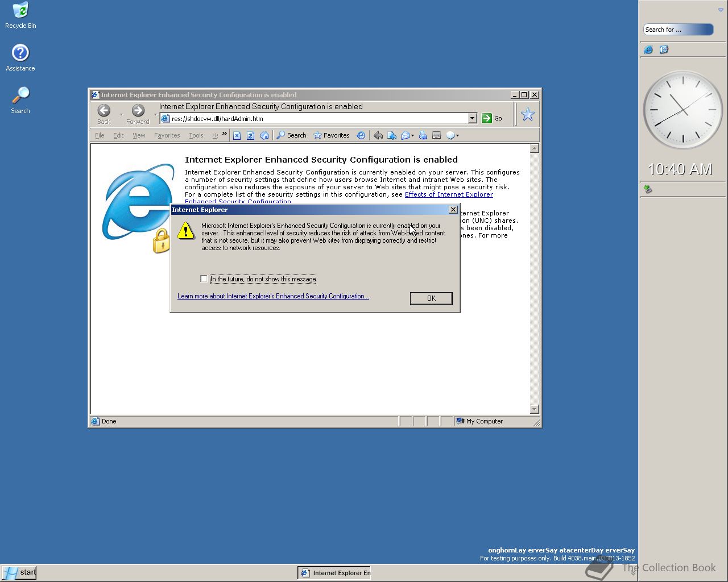
Task: Click the '10:40 AM' sidebar time
Action: pos(680,169)
